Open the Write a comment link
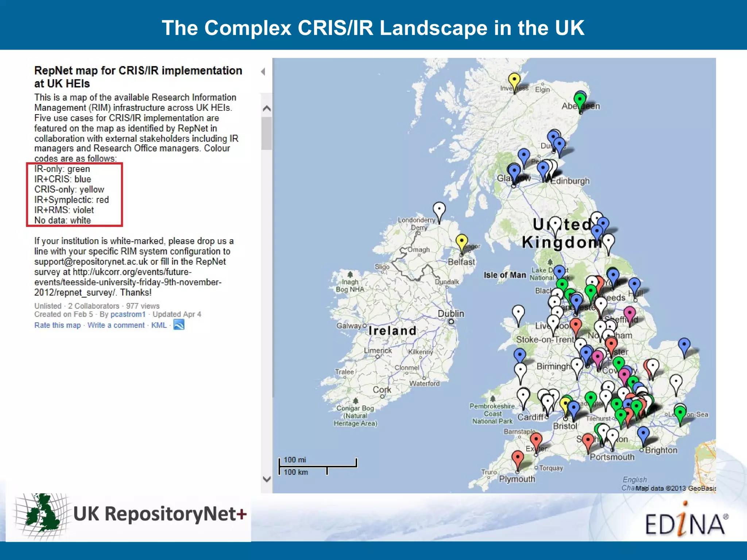This screenshot has height=560, width=747. [x=116, y=325]
